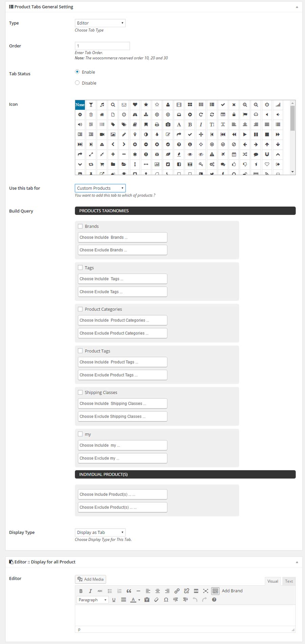
Task: Insert a blockquote in the editor
Action: point(129,591)
